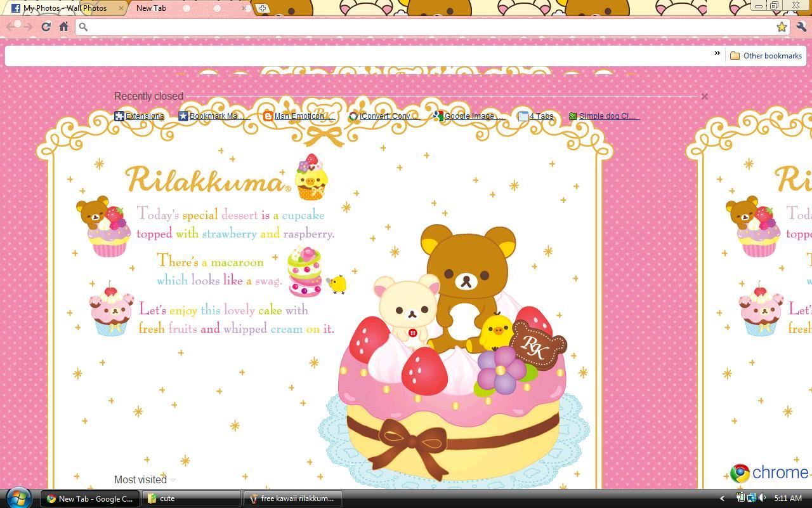Click the search magnifier in address bar
Viewport: 812px width, 508px height.
pos(83,27)
